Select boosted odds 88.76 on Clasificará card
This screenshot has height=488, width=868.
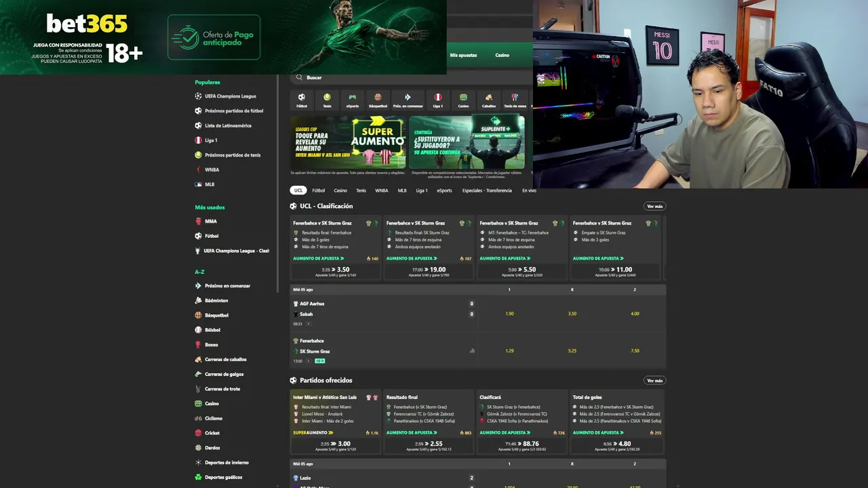tap(522, 445)
